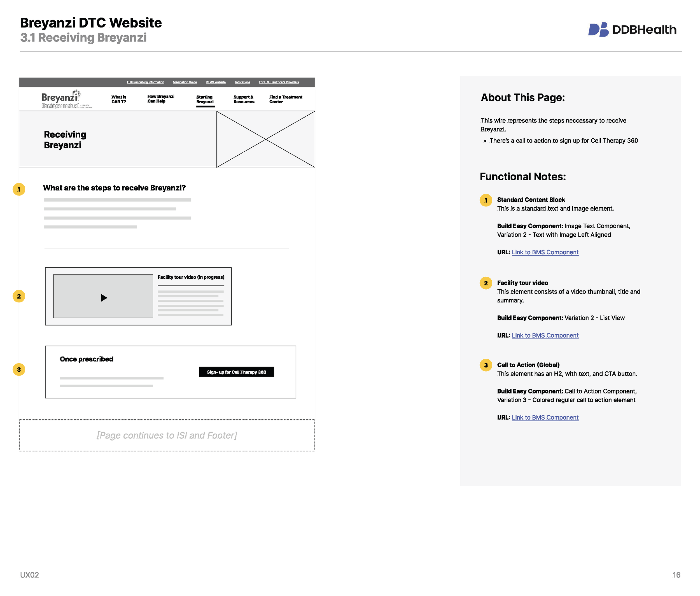The image size is (700, 596).
Task: Switch to the Support & Resources tab
Action: [244, 99]
